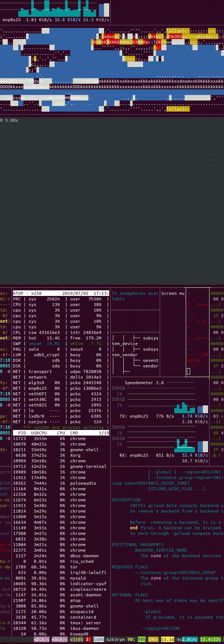Click the 6263rpm fan speed indicator
Screen dimensions: 224x644
[116, 640]
